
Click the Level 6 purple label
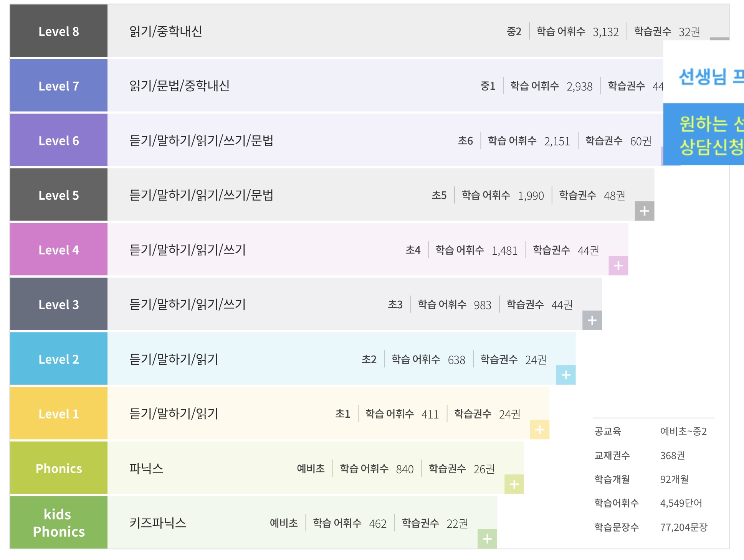[x=59, y=140]
